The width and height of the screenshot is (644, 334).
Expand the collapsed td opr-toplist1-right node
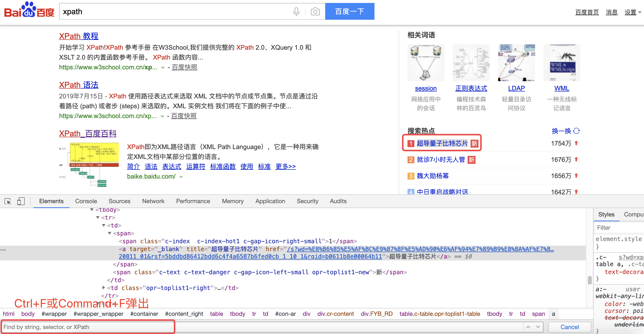103,288
